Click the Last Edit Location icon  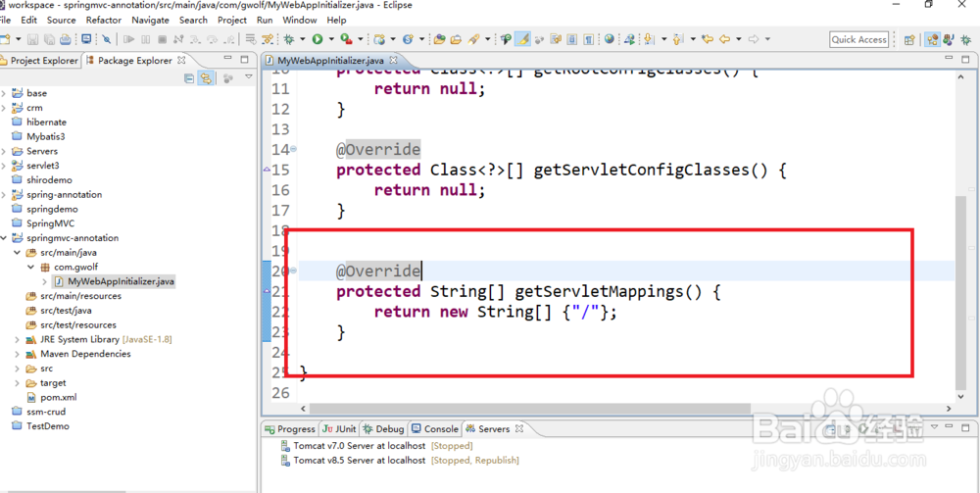[x=707, y=39]
